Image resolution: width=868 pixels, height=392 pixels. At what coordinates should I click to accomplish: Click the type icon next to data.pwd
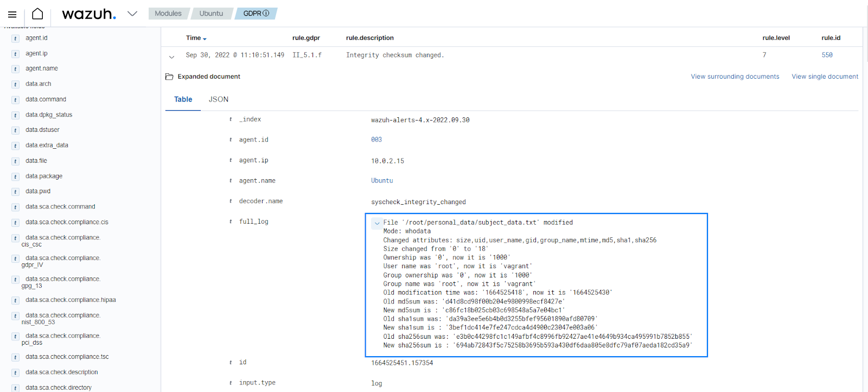(15, 192)
